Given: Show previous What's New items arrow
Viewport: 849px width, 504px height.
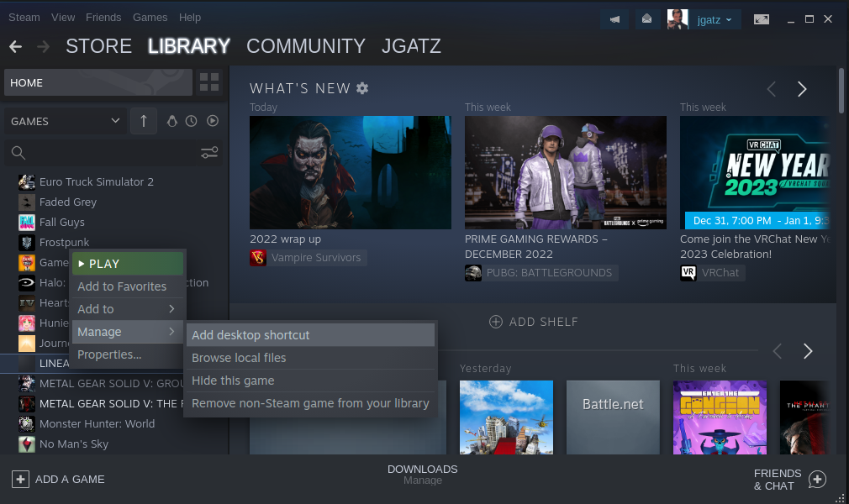Looking at the screenshot, I should pyautogui.click(x=772, y=89).
